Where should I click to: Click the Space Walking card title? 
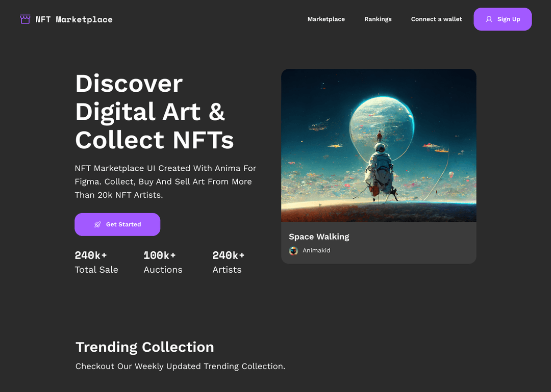pyautogui.click(x=319, y=237)
